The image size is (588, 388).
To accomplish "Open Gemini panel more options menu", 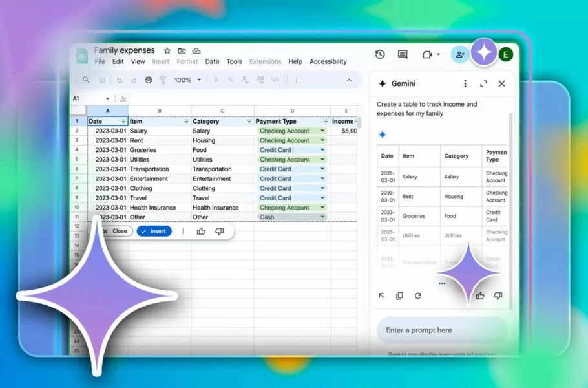I will pyautogui.click(x=465, y=83).
